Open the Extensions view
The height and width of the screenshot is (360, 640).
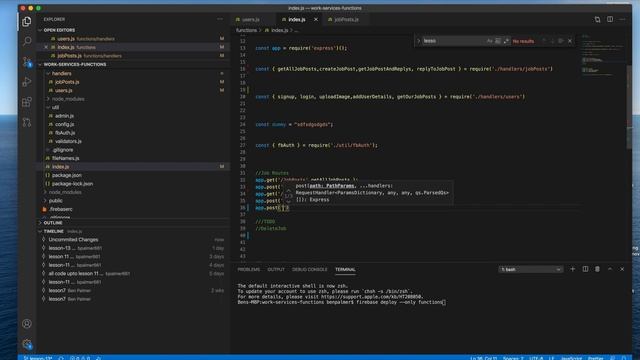click(x=27, y=102)
